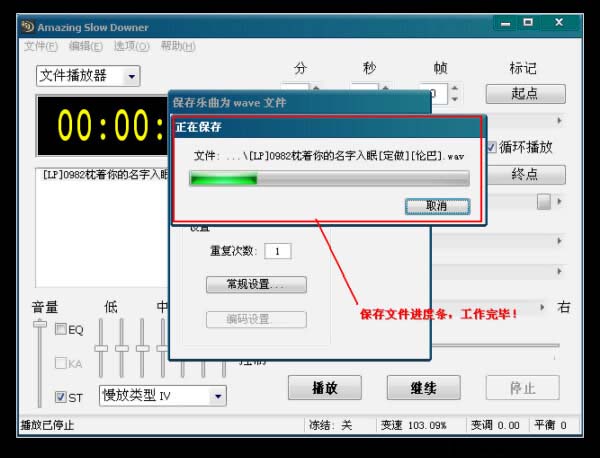This screenshot has width=600, height=458.
Task: Maximize the Amazing Slow Downer window
Action: (x=528, y=23)
